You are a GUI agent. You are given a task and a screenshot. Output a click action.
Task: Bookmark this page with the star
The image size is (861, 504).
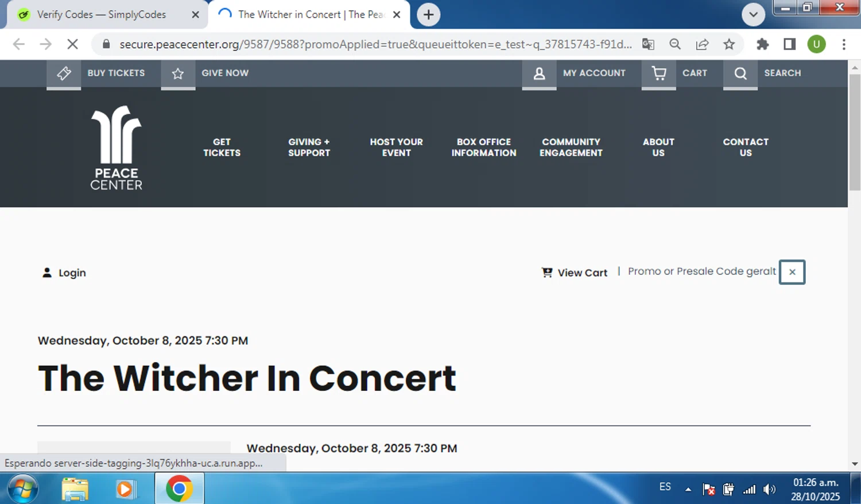[x=729, y=44]
